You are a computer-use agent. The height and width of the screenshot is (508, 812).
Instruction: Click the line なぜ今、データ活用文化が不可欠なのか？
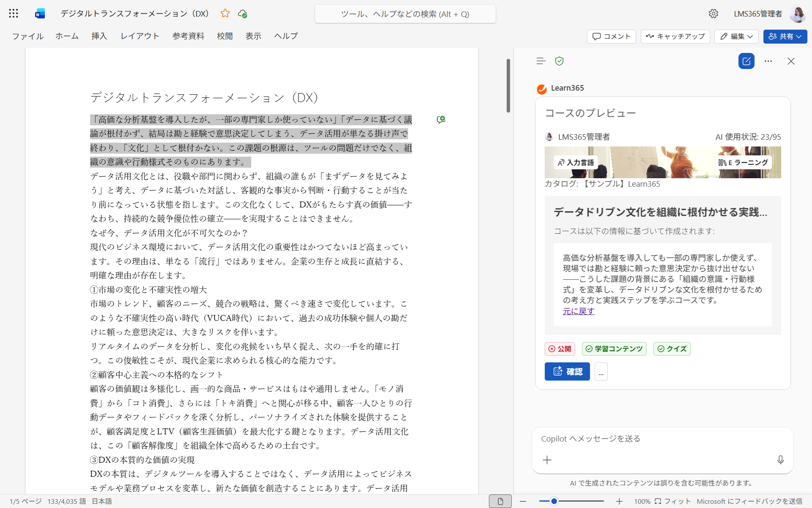pyautogui.click(x=169, y=233)
